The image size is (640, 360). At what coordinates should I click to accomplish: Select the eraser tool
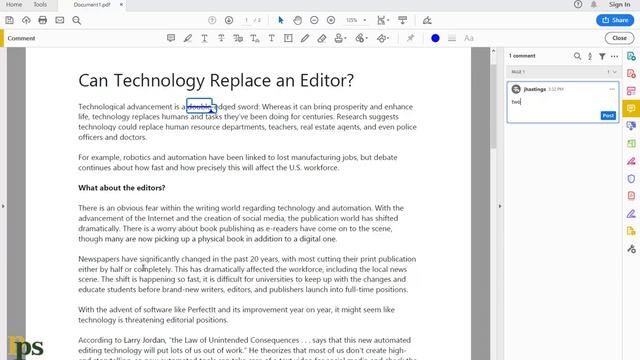coord(322,38)
